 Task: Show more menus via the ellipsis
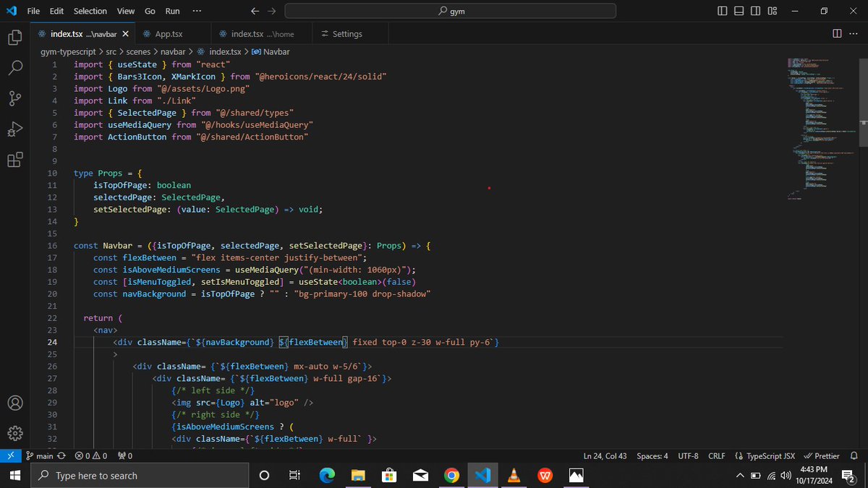click(x=197, y=12)
